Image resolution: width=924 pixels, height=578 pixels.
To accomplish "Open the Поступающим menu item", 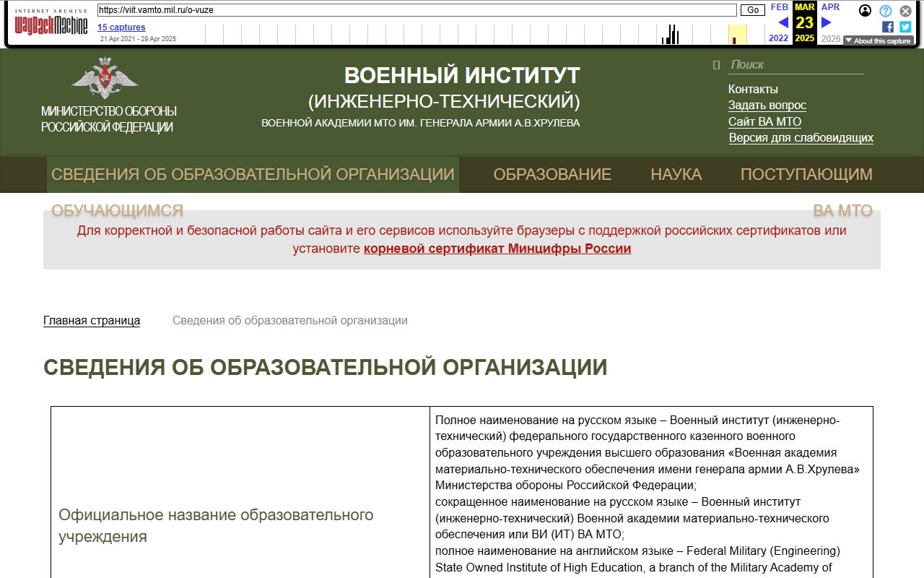I will click(x=806, y=174).
